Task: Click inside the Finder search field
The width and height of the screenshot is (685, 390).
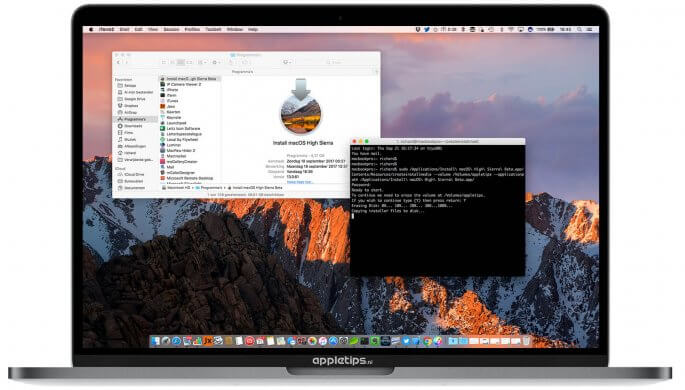Action: coord(348,62)
